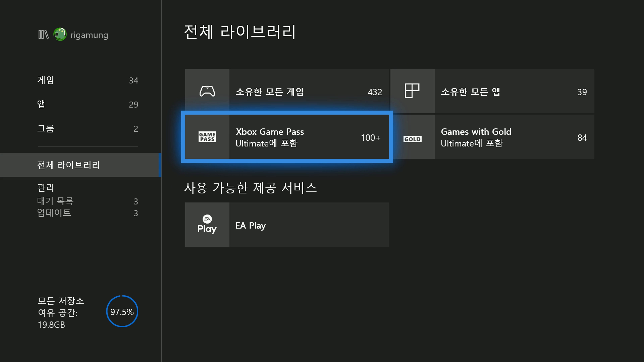
Task: Select the 앱 menu item
Action: (x=88, y=104)
